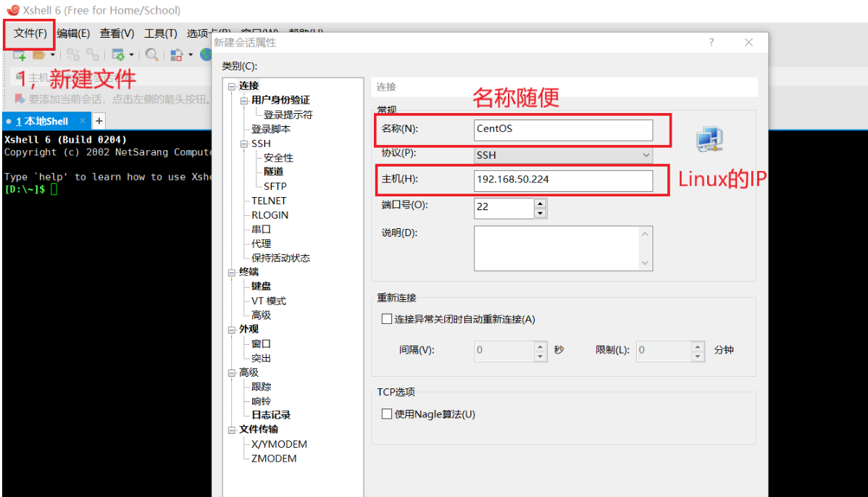
Task: Close the 新建会话属性 dialog
Action: coord(748,43)
